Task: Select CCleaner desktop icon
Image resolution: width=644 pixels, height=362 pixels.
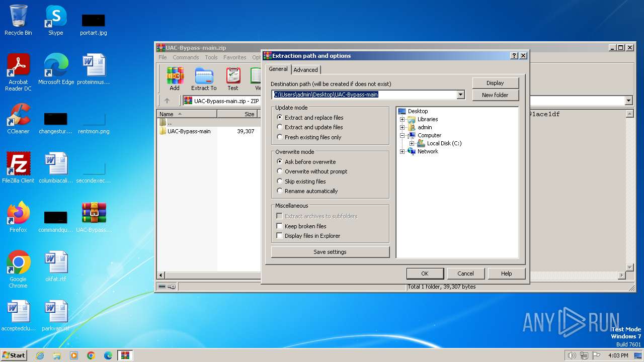Action: [x=18, y=119]
